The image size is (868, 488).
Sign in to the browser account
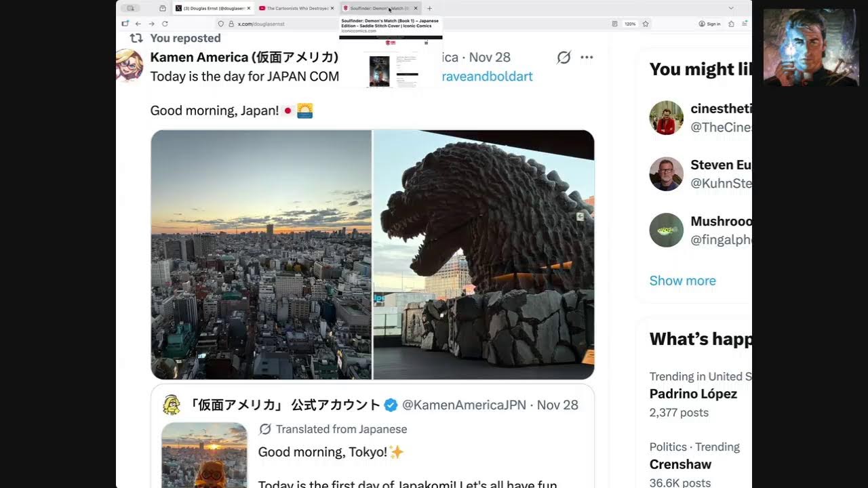(x=710, y=24)
